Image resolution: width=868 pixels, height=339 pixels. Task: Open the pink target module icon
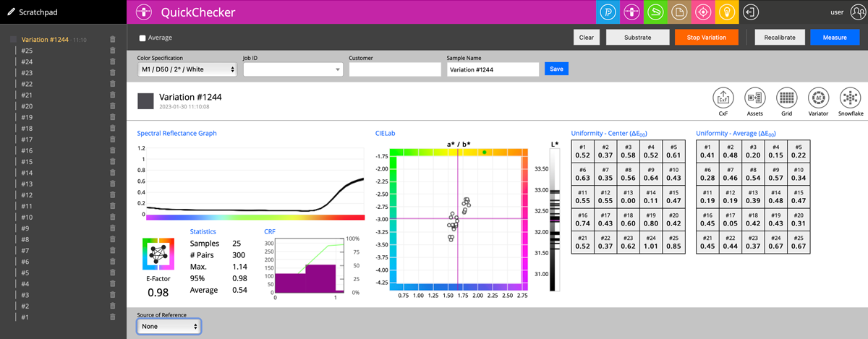click(x=703, y=12)
